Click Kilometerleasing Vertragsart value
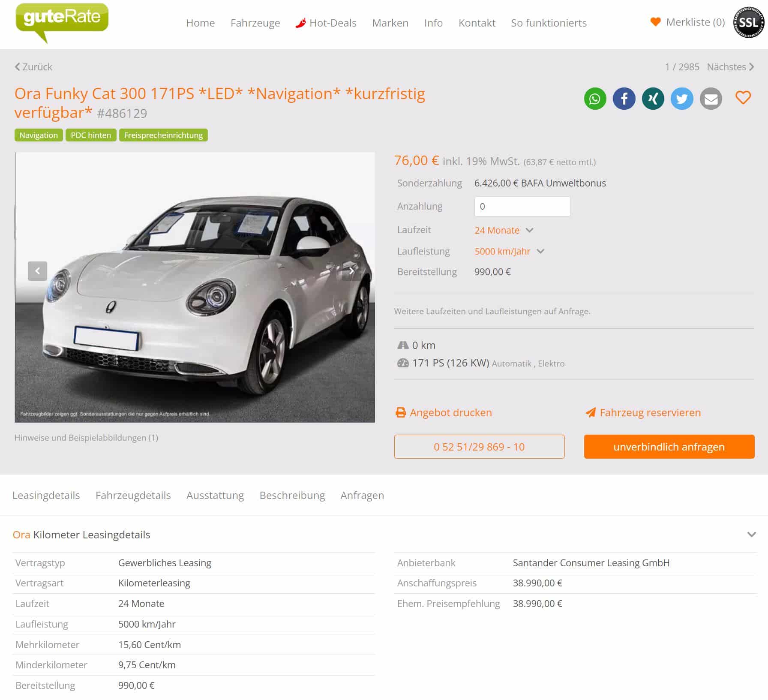Image resolution: width=768 pixels, height=700 pixels. coord(154,583)
